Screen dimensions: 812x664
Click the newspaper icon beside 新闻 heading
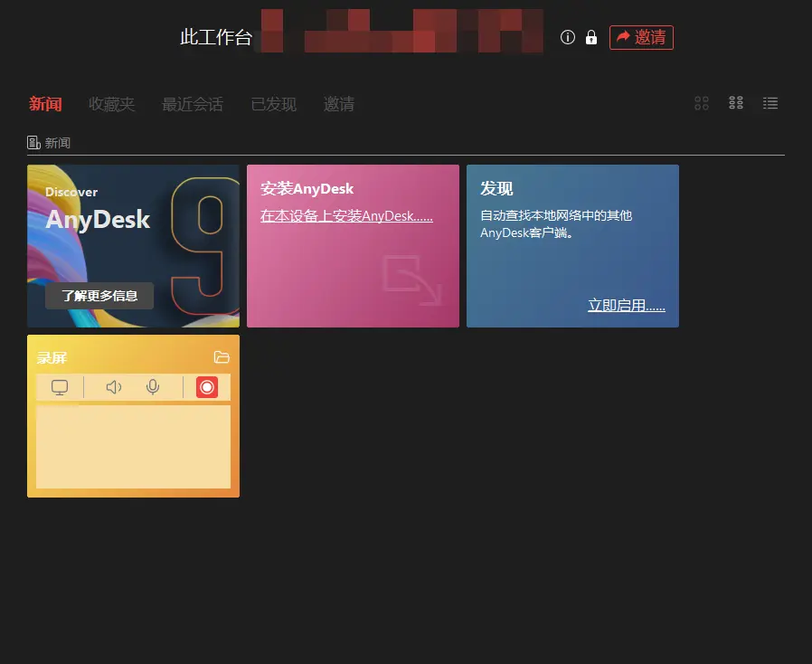pyautogui.click(x=33, y=142)
